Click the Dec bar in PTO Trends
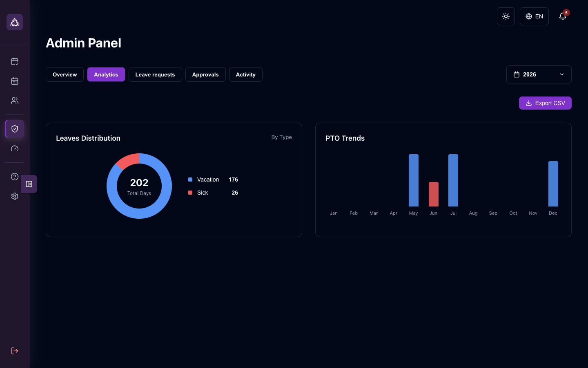 pyautogui.click(x=553, y=184)
